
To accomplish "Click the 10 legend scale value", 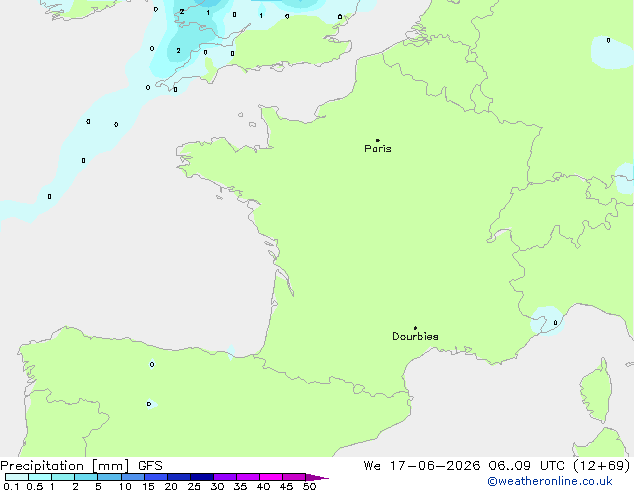I will pos(125,486).
